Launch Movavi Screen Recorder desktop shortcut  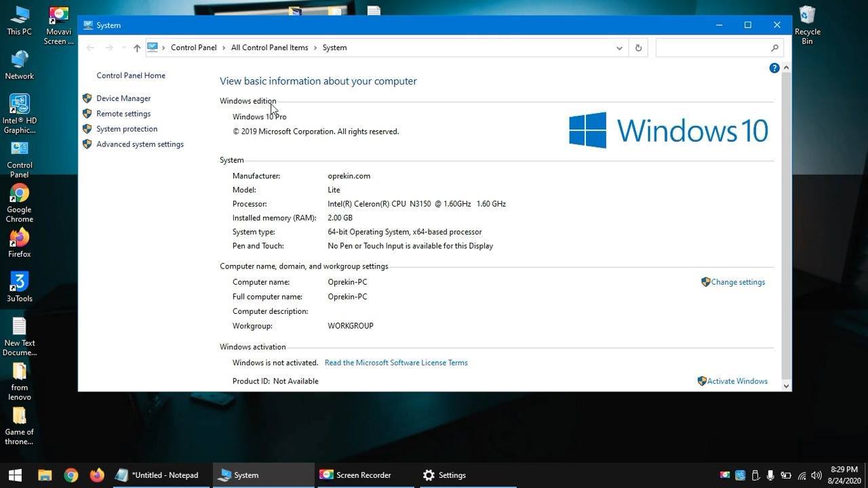pos(59,26)
